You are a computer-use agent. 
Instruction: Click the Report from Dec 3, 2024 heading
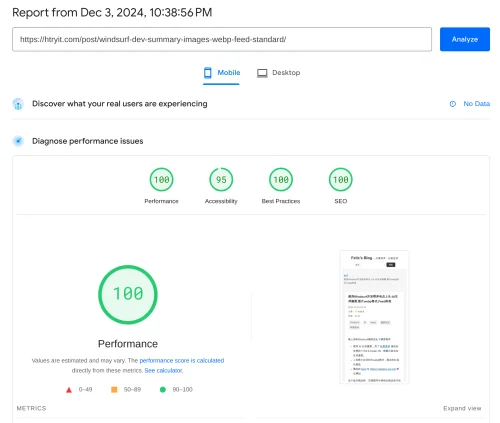pyautogui.click(x=112, y=13)
